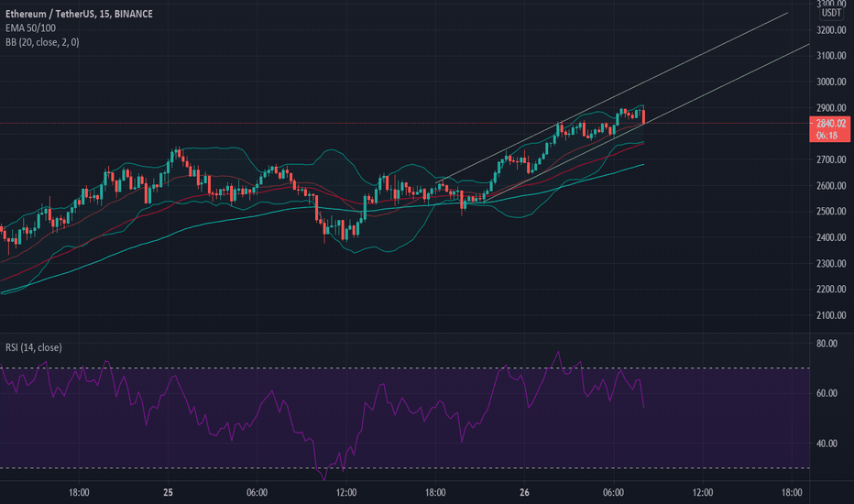
Task: Click the 06:18 countdown under current price
Action: click(x=827, y=136)
